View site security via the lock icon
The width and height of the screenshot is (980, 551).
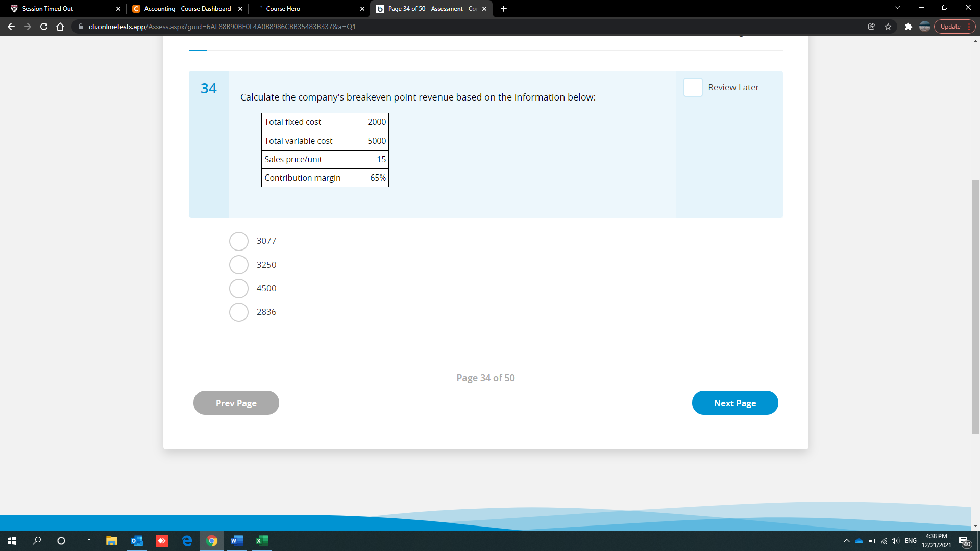(81, 27)
